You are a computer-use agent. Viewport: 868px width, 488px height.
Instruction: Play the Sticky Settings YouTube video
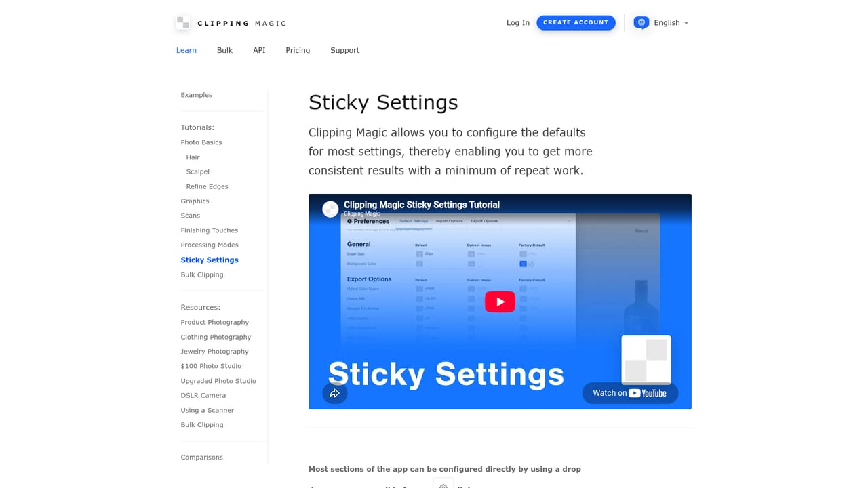(500, 302)
